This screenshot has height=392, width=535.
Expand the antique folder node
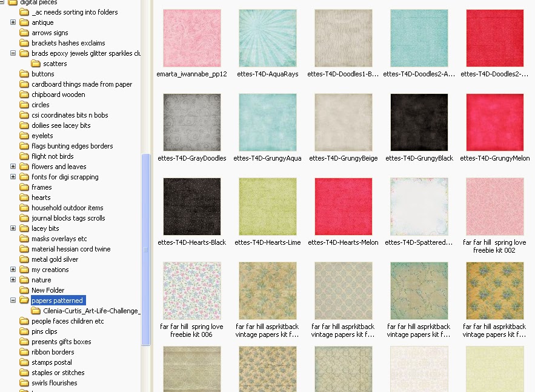(x=13, y=22)
